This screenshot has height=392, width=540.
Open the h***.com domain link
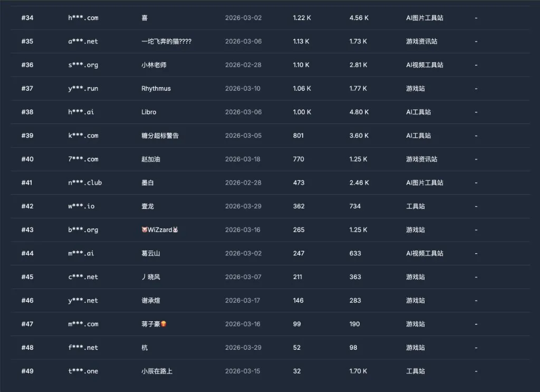click(x=83, y=17)
